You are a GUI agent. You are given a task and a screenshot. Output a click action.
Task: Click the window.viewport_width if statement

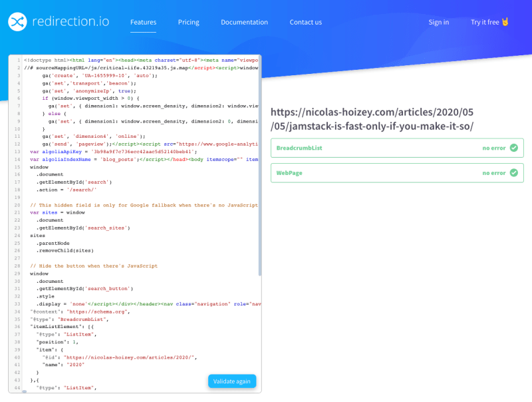click(90, 98)
